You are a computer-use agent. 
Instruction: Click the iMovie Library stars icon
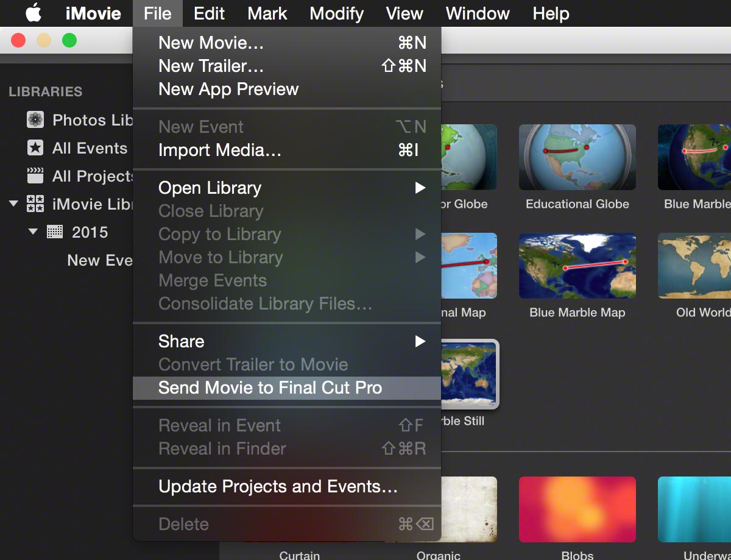(35, 204)
